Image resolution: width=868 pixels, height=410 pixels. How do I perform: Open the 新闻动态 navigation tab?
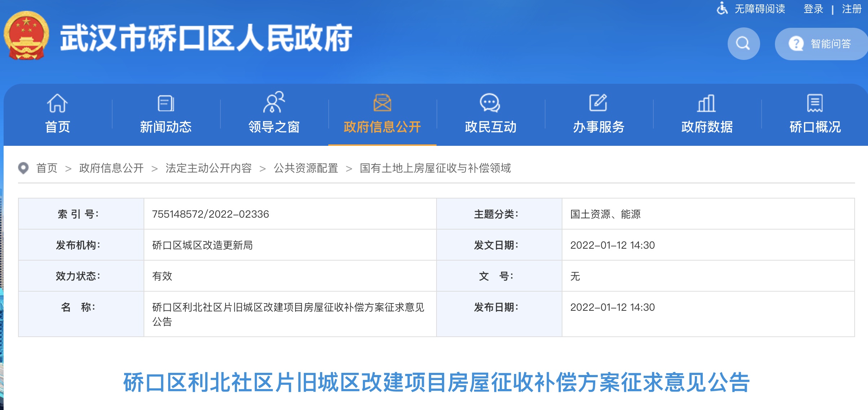(166, 115)
